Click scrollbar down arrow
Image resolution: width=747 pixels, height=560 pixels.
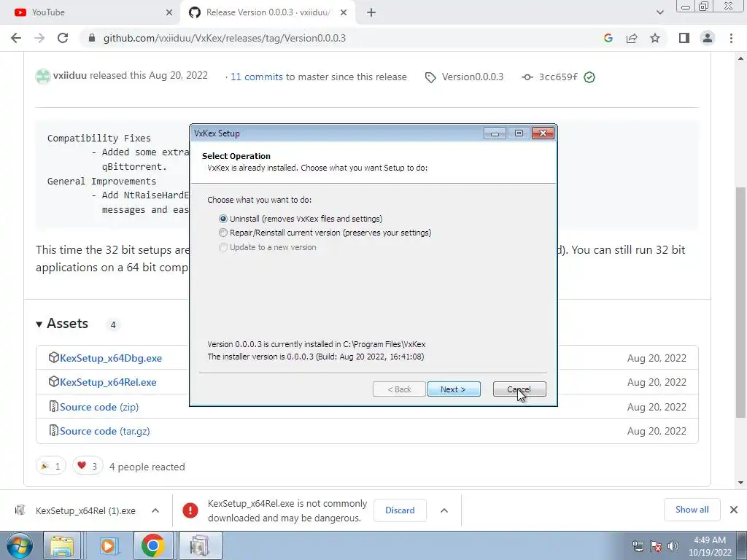coord(741,482)
